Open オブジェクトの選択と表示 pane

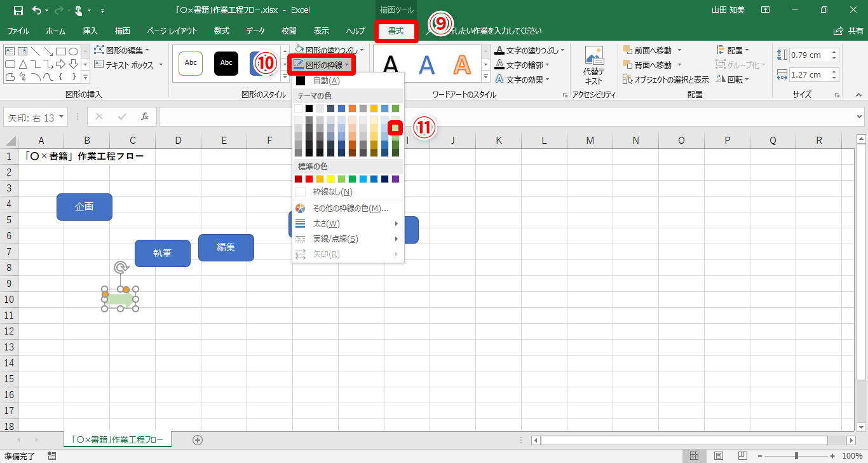666,79
